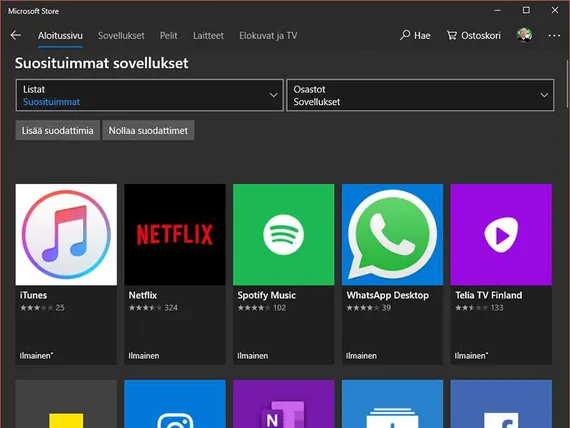Click Ilmainen price under Netflix
This screenshot has height=428, width=570.
pyautogui.click(x=144, y=356)
